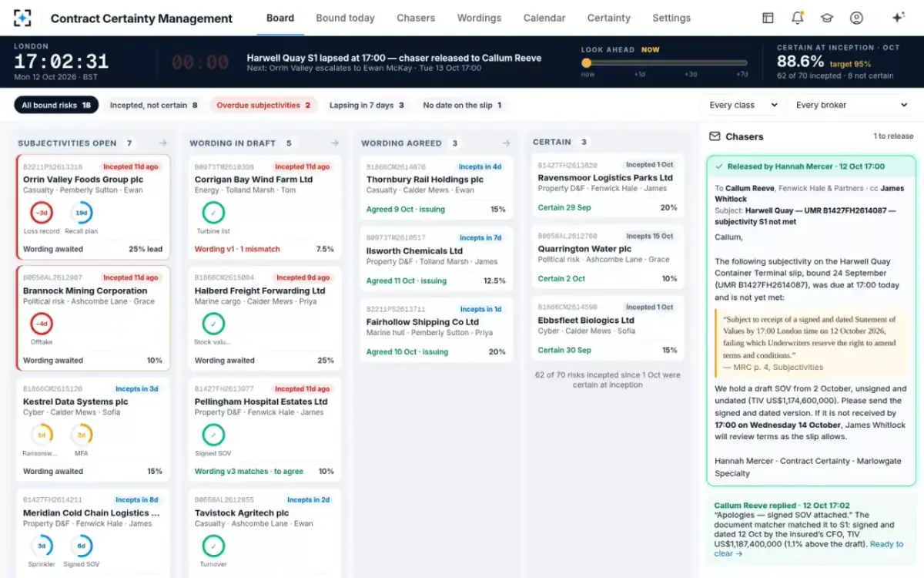
Task: Click Meridian Cold Chain's Sprinkler circle
Action: point(42,546)
